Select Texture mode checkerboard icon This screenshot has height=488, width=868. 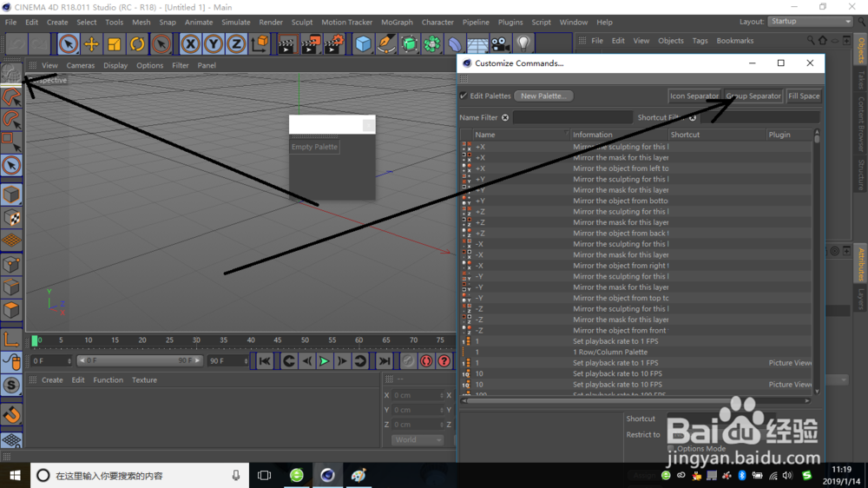11,218
